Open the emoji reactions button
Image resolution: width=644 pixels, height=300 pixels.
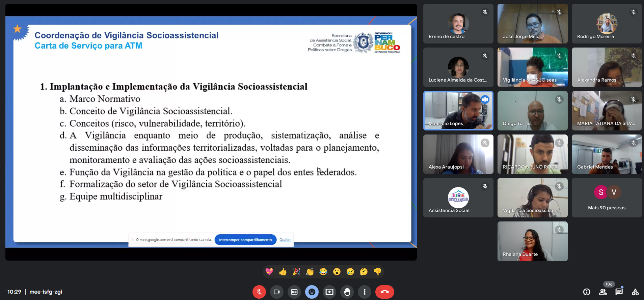point(312,292)
